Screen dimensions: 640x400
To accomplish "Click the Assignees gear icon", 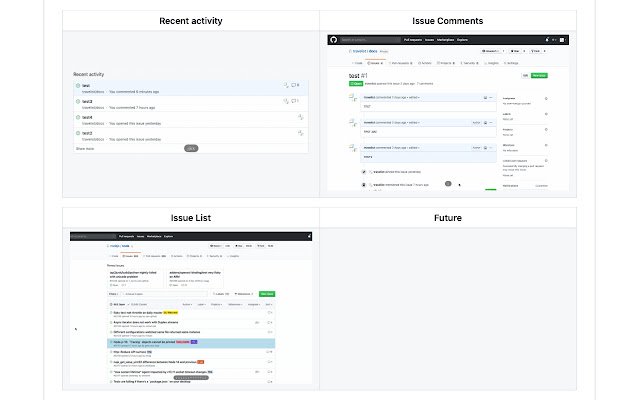I will click(x=546, y=98).
